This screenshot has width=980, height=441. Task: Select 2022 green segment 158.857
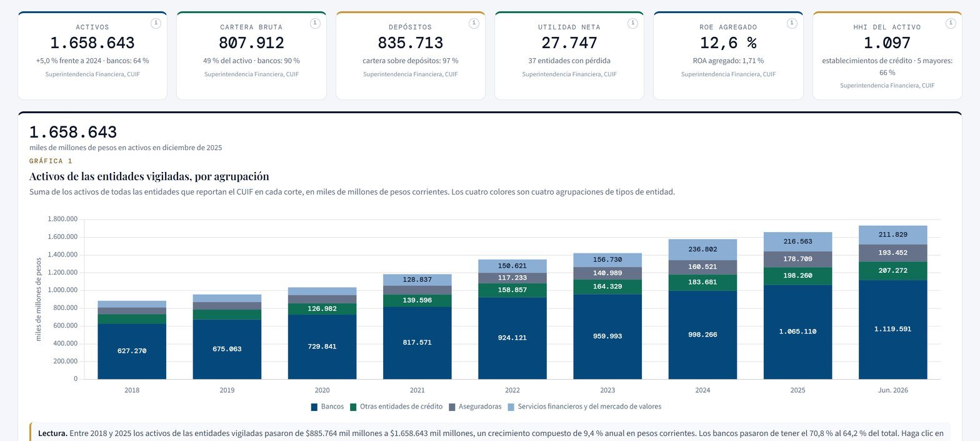(x=512, y=290)
